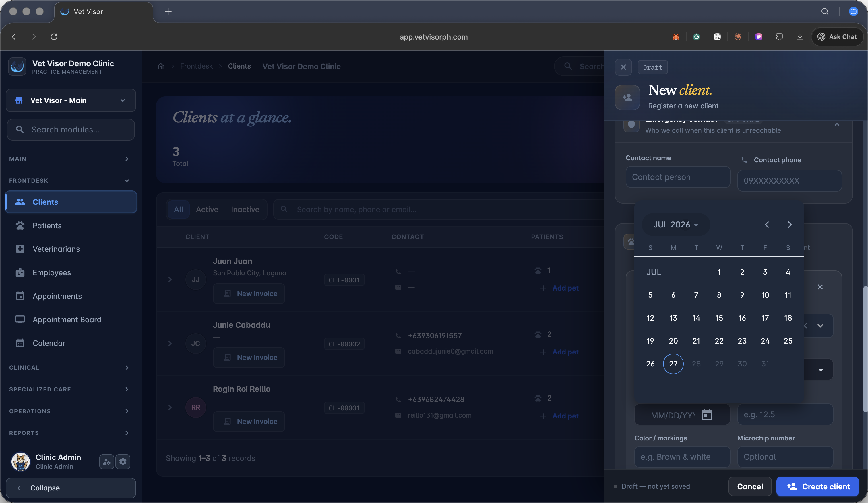
Task: Go to home via breadcrumb icon
Action: (x=160, y=67)
